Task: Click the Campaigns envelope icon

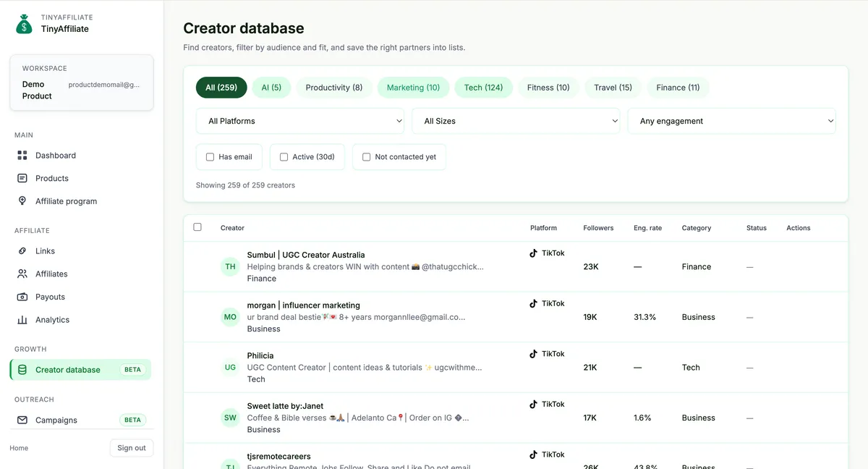Action: tap(22, 420)
